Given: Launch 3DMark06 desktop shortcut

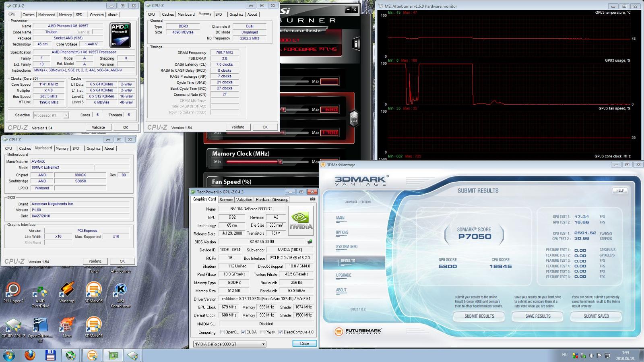Looking at the screenshot, I should [x=93, y=293].
